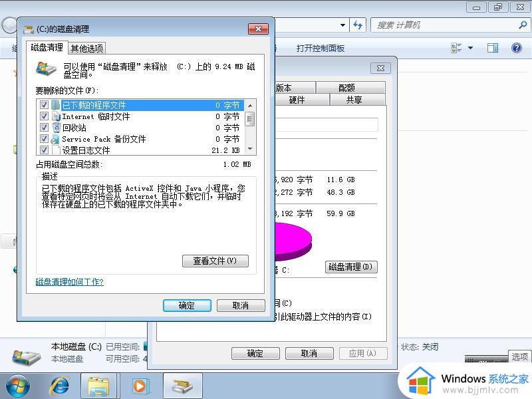This screenshot has width=532, height=399.
Task: Click the downloaded program files folder icon
Action: 56,105
